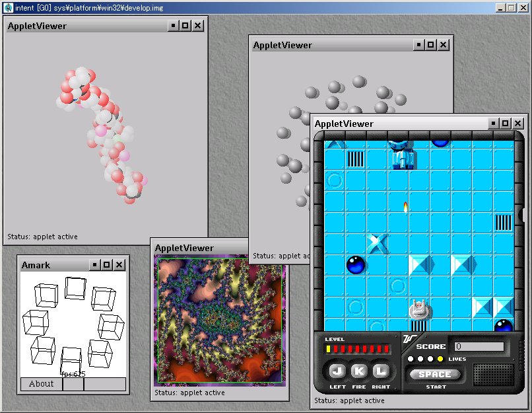Maximize the game AppletViewer window
This screenshot has height=413, width=532.
tap(505, 124)
